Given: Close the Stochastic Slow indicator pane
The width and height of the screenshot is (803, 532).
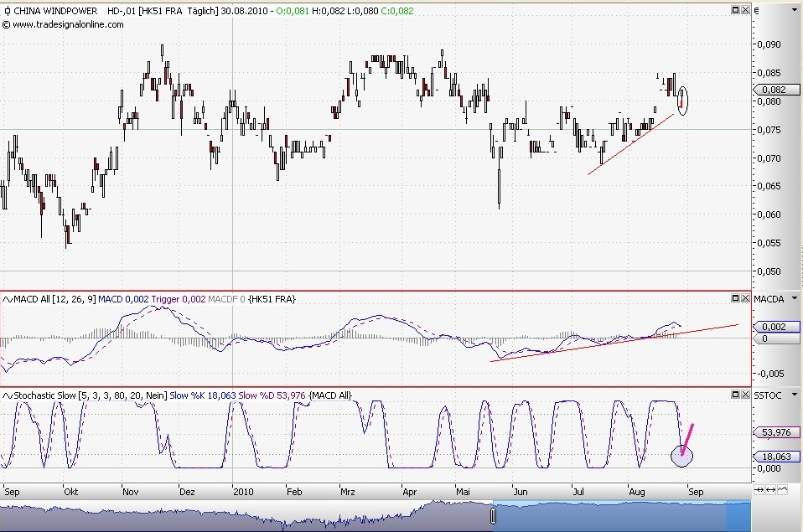Looking at the screenshot, I should (745, 395).
